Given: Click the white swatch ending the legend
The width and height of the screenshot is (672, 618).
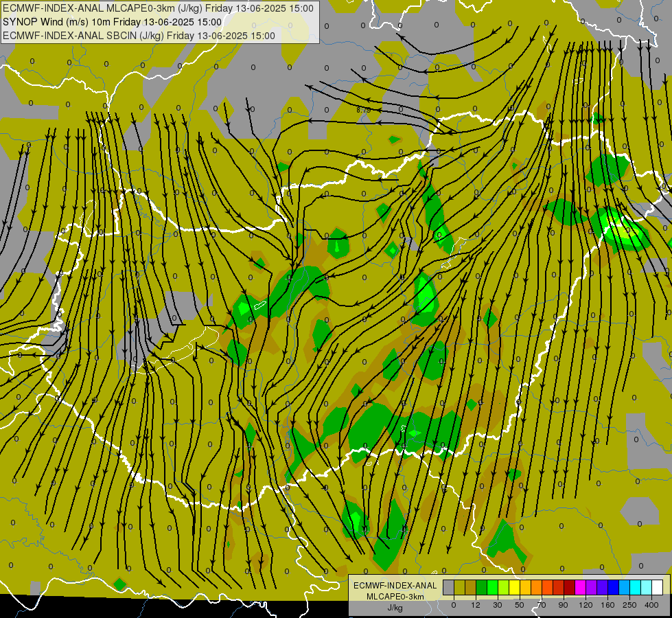Looking at the screenshot, I should pos(658,587).
